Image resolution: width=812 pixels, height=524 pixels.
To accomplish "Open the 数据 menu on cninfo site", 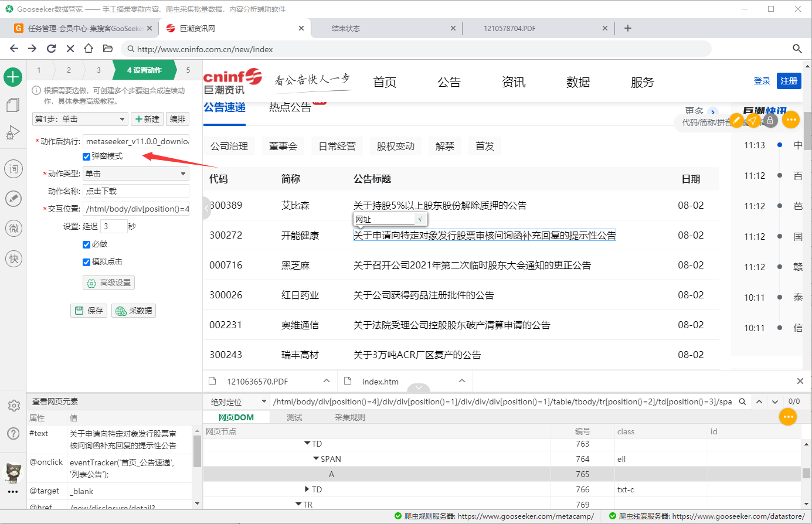I will (x=578, y=82).
